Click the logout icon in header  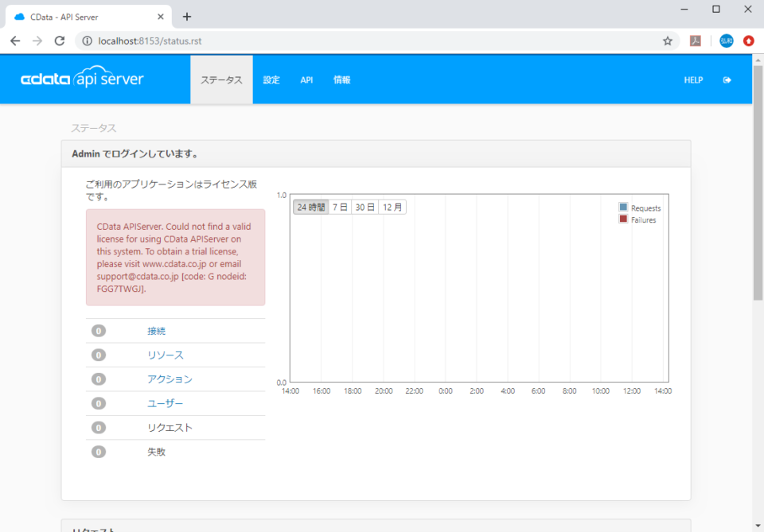pyautogui.click(x=727, y=80)
